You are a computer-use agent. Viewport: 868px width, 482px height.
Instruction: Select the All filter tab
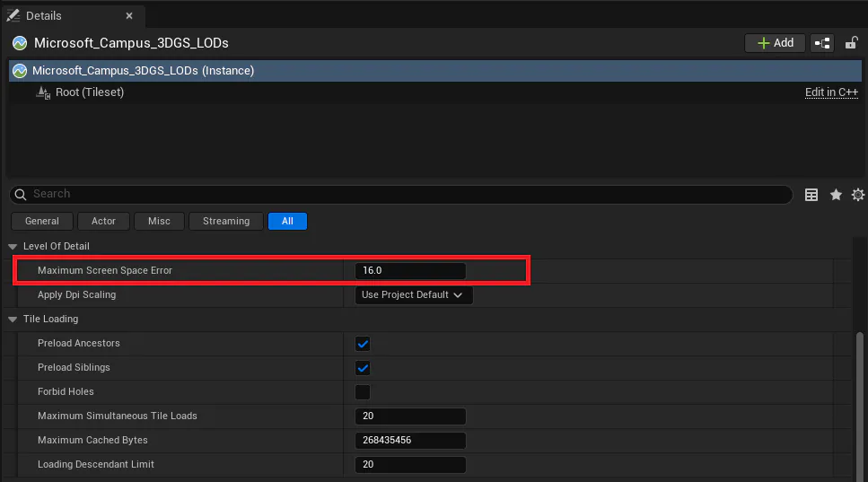[x=287, y=222]
